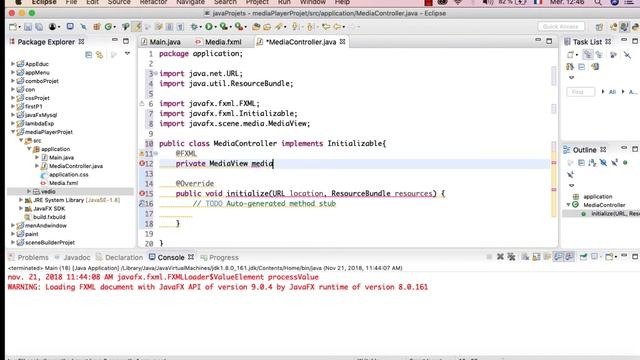Click Focus on Workweek icon in Task List

coord(613,55)
